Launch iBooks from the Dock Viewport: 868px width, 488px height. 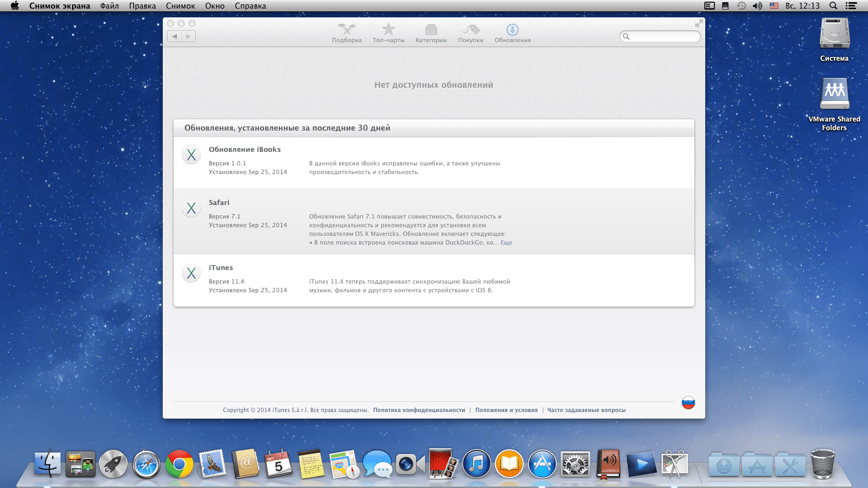[509, 464]
